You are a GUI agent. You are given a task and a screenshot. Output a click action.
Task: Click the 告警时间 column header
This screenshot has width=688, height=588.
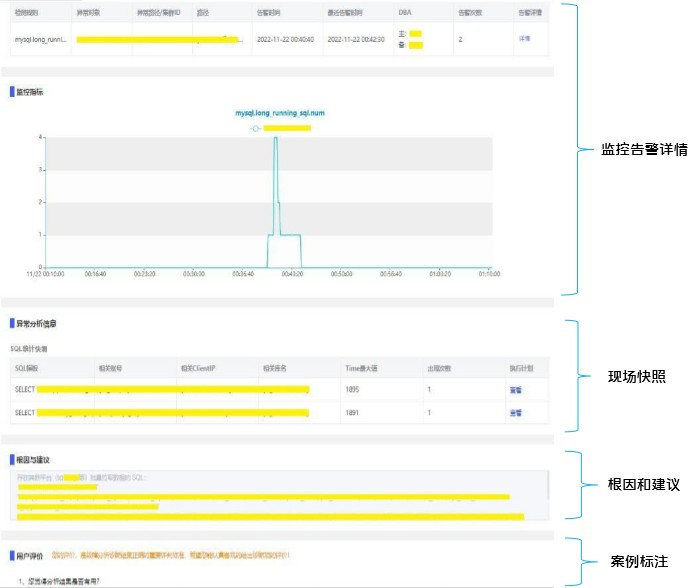(273, 13)
